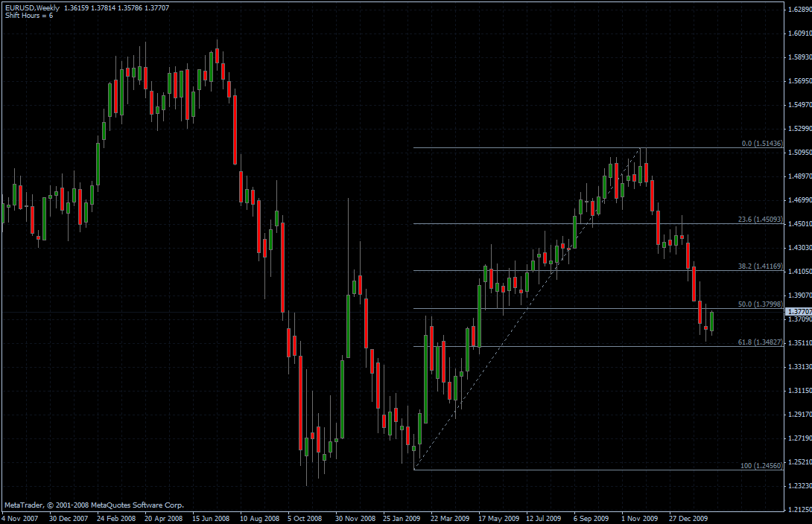Screen dimensions: 812x524
Task: Click the 22 Mar 2009 date label
Action: pyautogui.click(x=450, y=518)
